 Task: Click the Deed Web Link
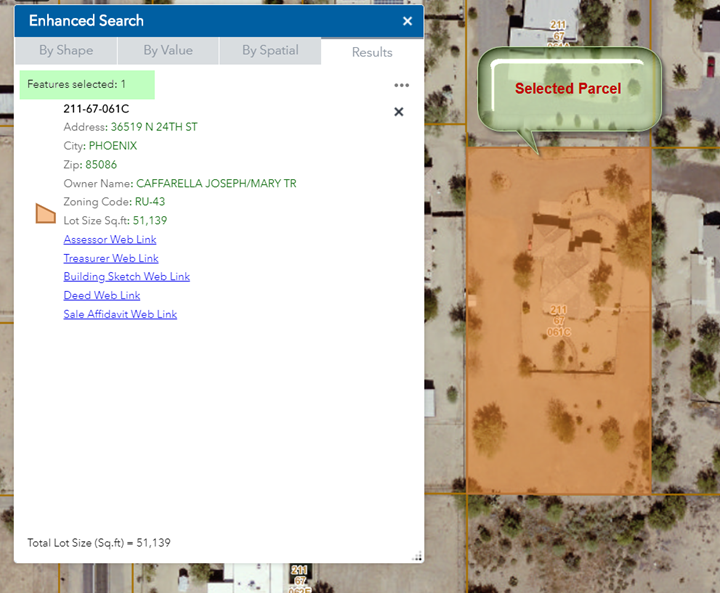[102, 296]
